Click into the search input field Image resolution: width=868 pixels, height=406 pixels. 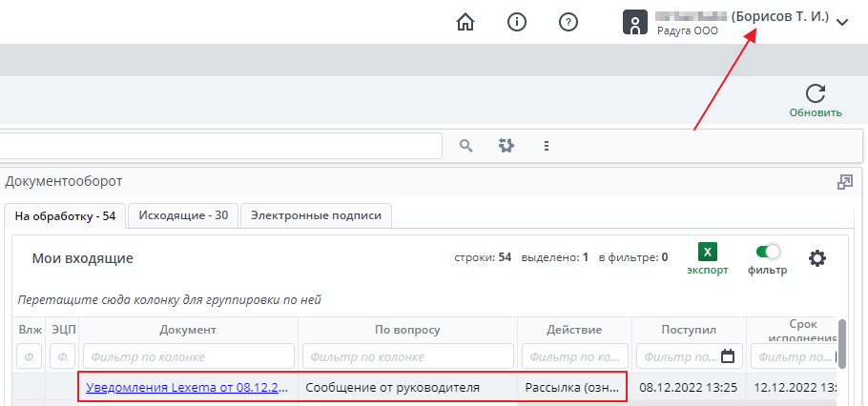coord(221,146)
